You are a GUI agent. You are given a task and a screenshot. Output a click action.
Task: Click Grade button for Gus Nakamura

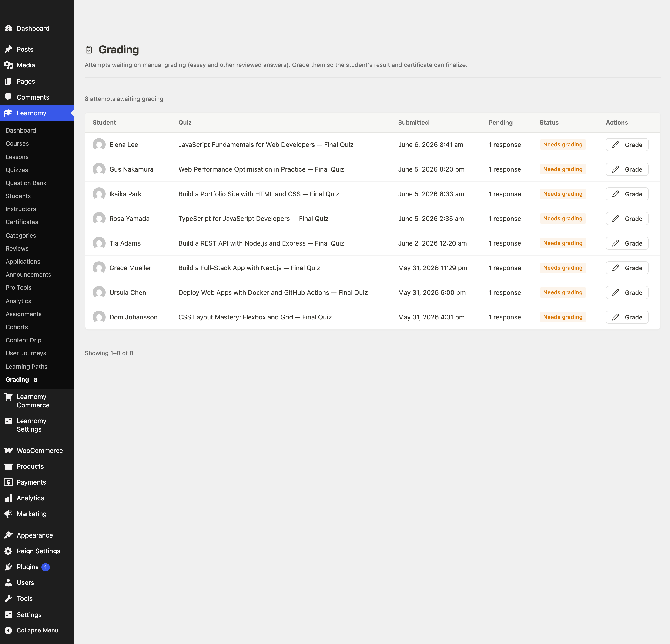coord(627,169)
